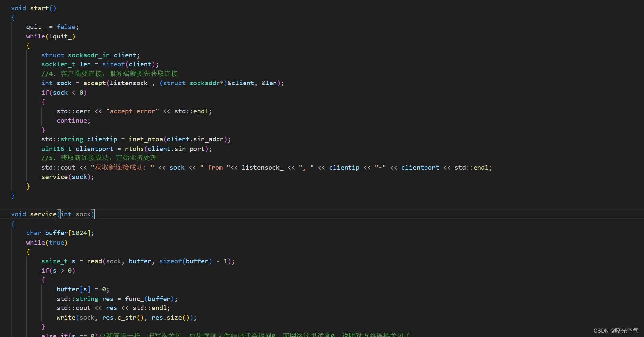Click the 'uint16_t clientport' declaration line

tap(127, 149)
